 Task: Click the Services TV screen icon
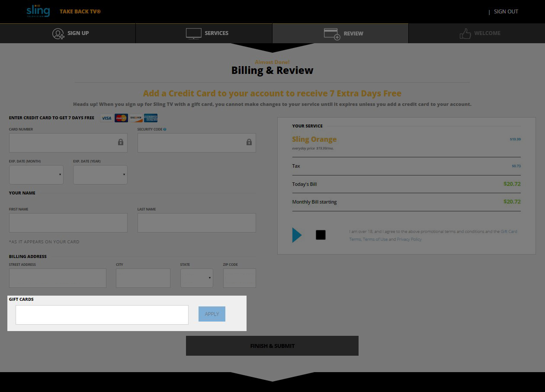pos(193,34)
